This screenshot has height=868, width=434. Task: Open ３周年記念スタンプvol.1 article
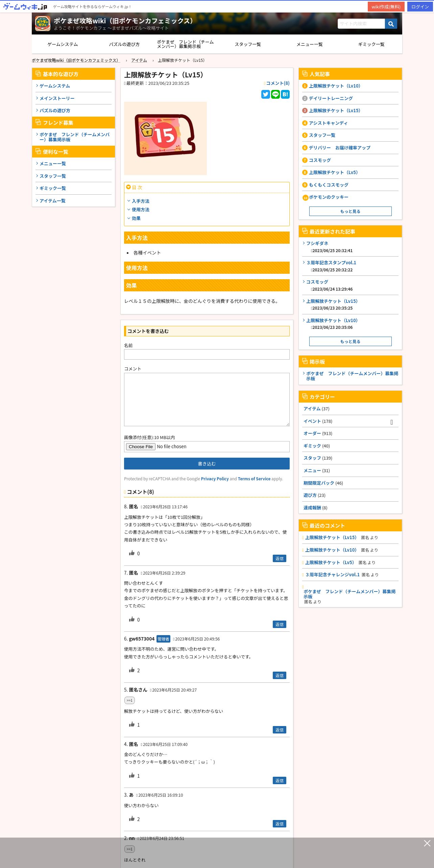pyautogui.click(x=331, y=263)
